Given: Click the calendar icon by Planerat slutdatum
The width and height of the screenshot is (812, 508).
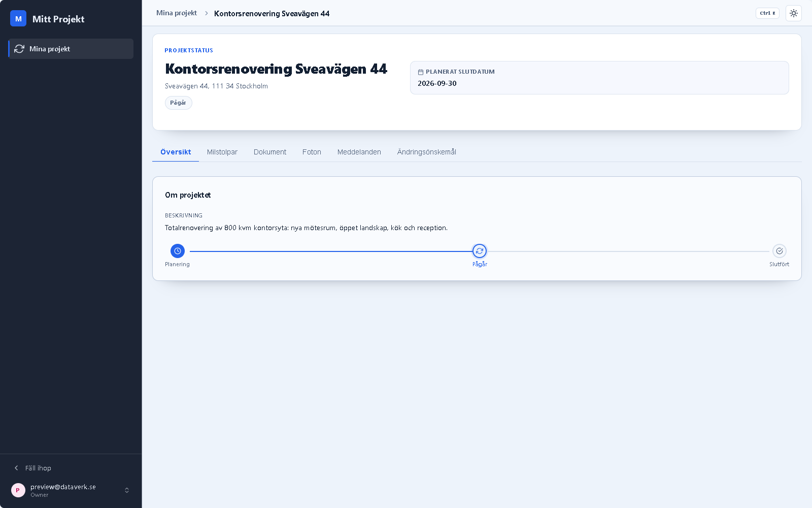Looking at the screenshot, I should pyautogui.click(x=421, y=72).
